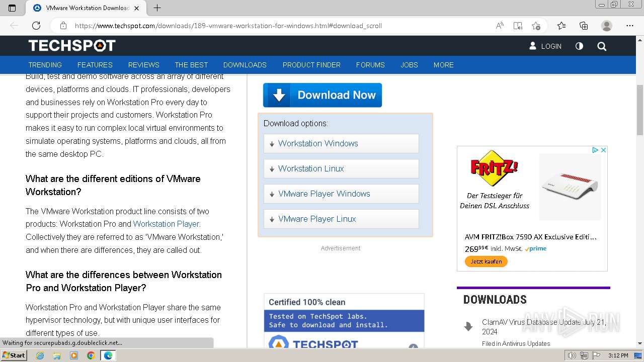
Task: Toggle dark mode with the contrast icon
Action: click(x=579, y=46)
